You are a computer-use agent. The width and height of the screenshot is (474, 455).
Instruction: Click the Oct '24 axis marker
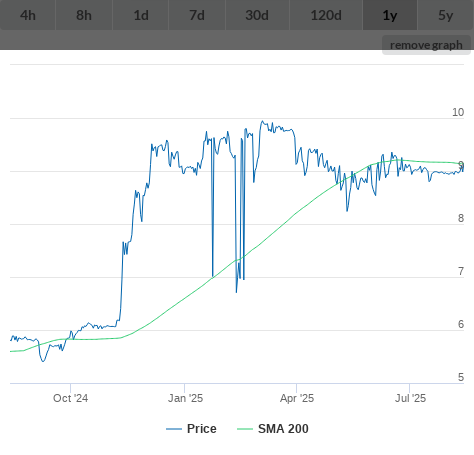[71, 398]
